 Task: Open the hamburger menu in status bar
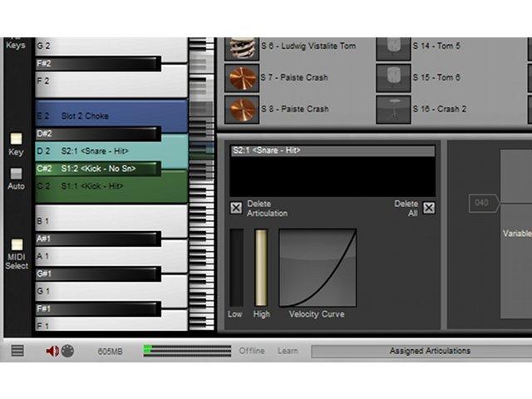click(x=17, y=351)
